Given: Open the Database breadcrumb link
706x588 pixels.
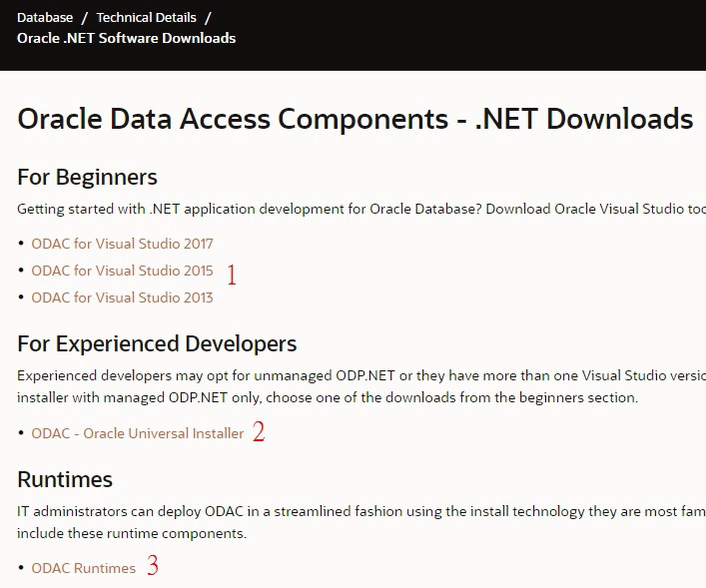Looking at the screenshot, I should click(45, 18).
